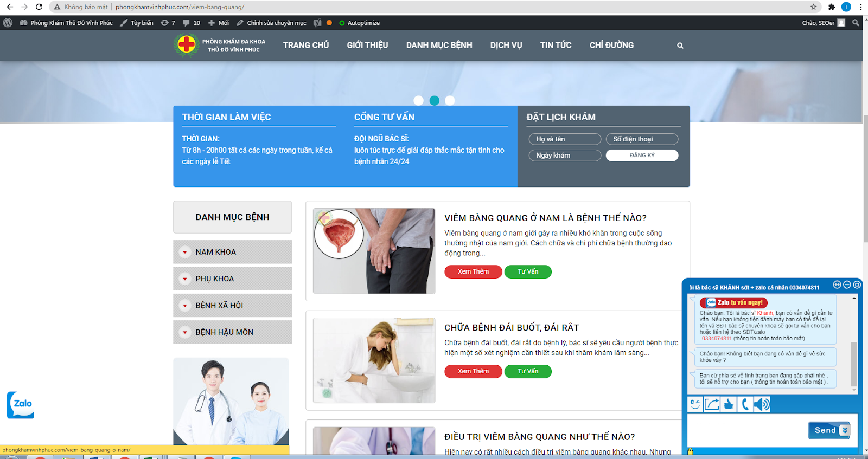This screenshot has width=868, height=459.
Task: Click the chat message text box
Action: [x=747, y=430]
